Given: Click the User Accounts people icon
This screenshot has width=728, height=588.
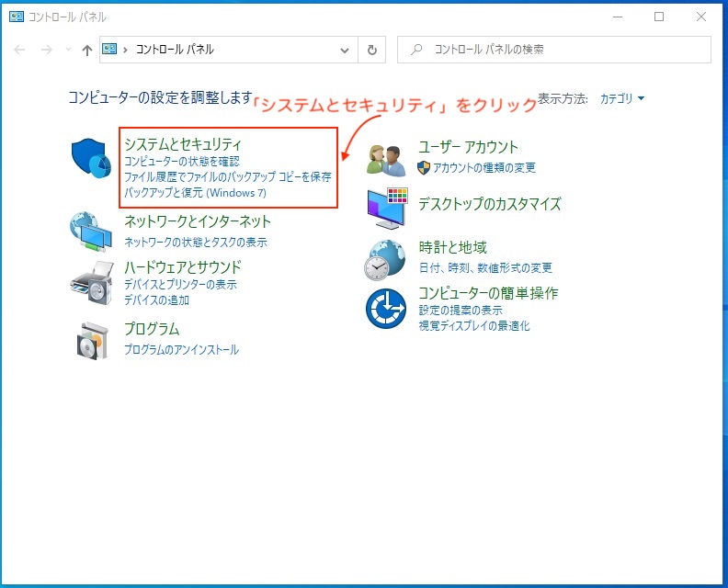Looking at the screenshot, I should [x=386, y=160].
